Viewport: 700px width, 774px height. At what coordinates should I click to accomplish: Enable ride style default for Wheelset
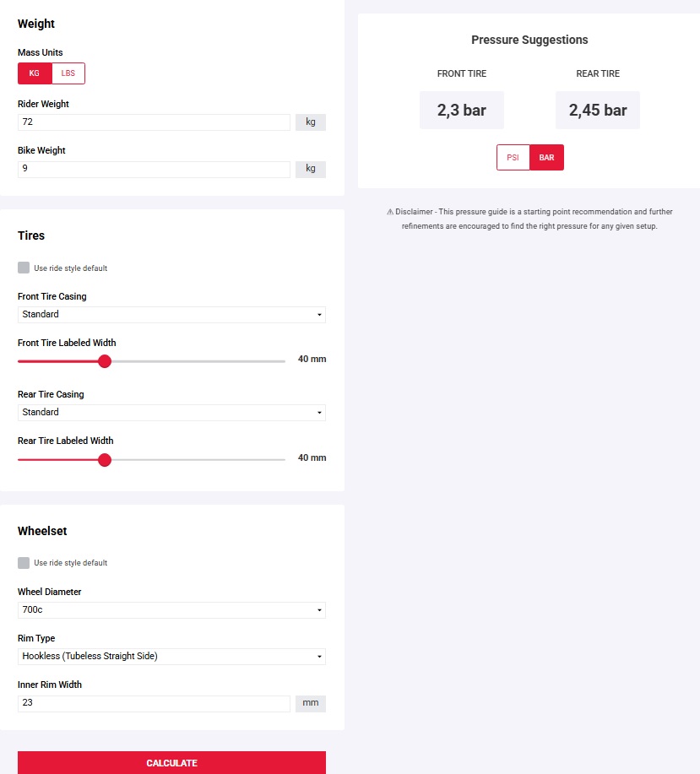coord(24,562)
